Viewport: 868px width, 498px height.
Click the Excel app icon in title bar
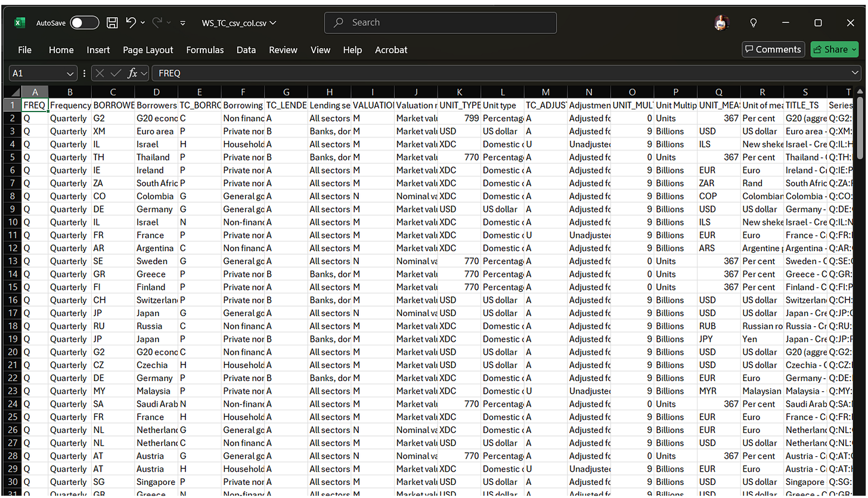click(x=20, y=23)
